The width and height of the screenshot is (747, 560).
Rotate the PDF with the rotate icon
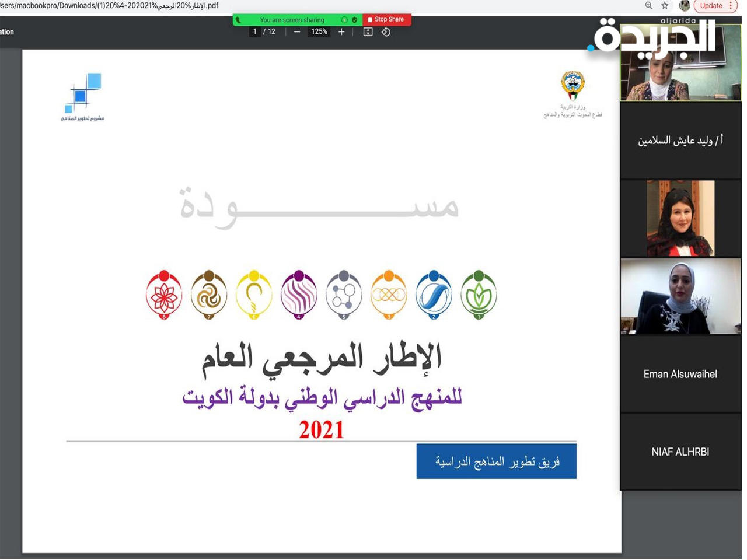pyautogui.click(x=386, y=32)
